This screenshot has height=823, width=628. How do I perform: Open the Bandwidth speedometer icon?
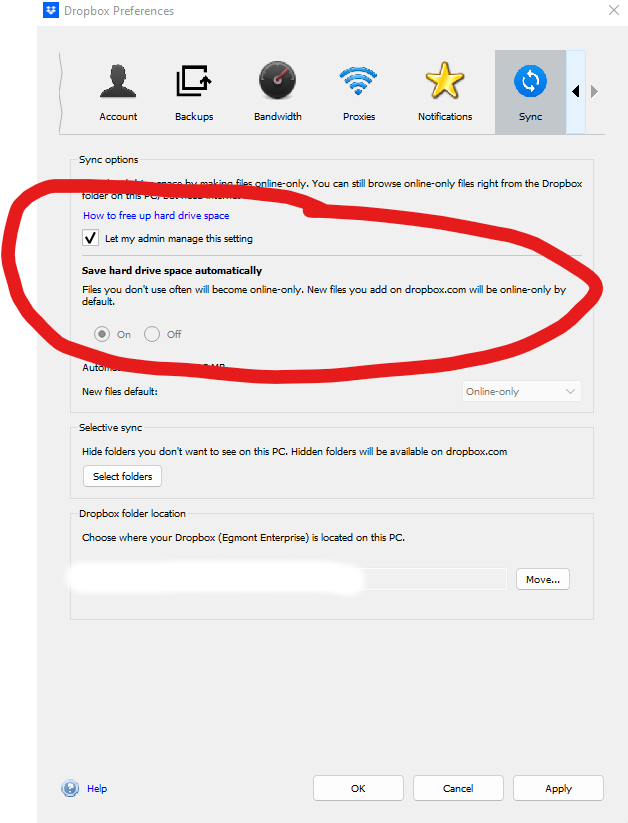pos(278,81)
